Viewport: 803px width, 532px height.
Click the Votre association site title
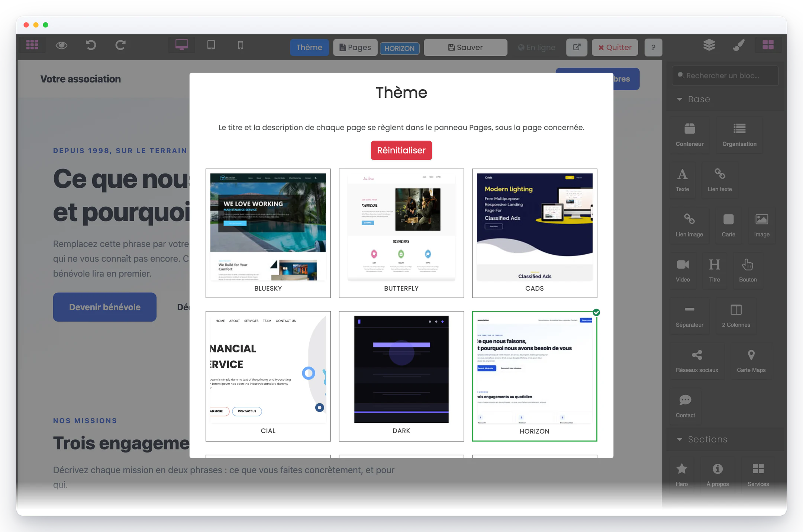coord(81,79)
